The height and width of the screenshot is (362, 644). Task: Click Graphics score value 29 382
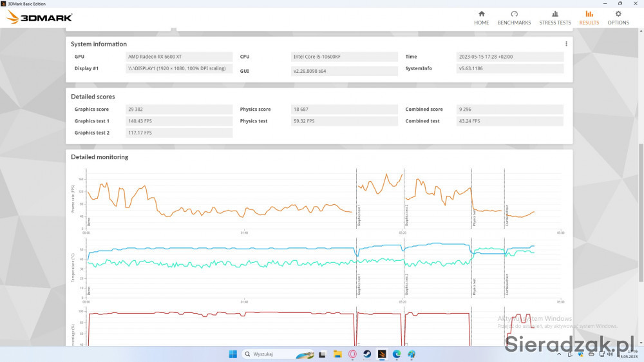point(179,110)
